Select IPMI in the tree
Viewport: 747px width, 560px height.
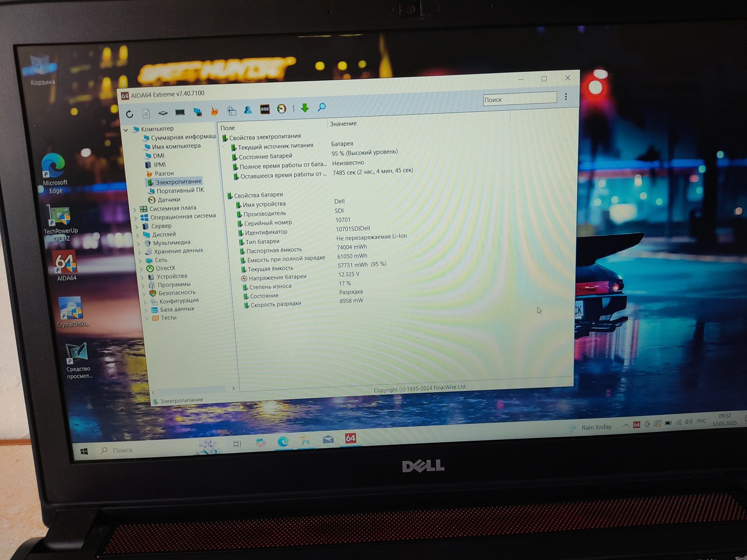pos(155,165)
